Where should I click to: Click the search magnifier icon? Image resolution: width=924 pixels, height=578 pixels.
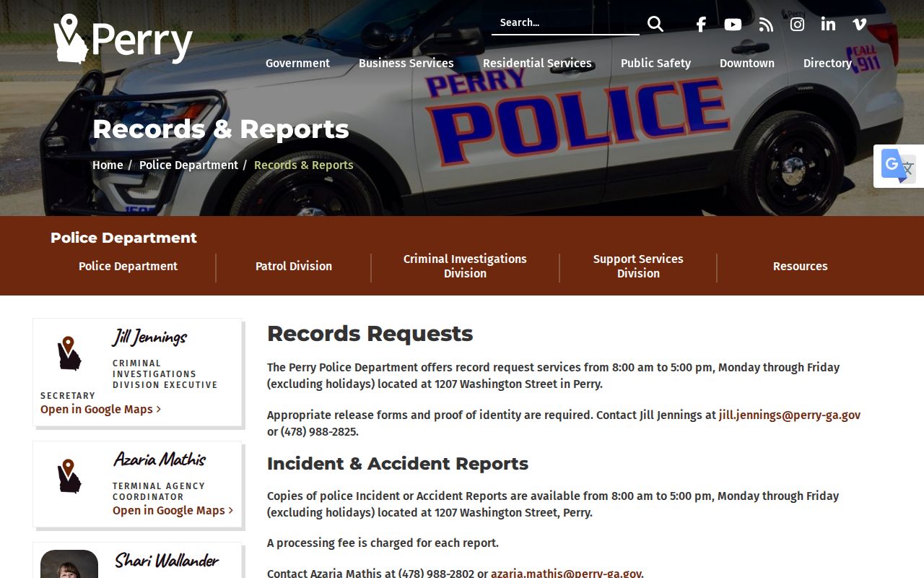click(655, 24)
